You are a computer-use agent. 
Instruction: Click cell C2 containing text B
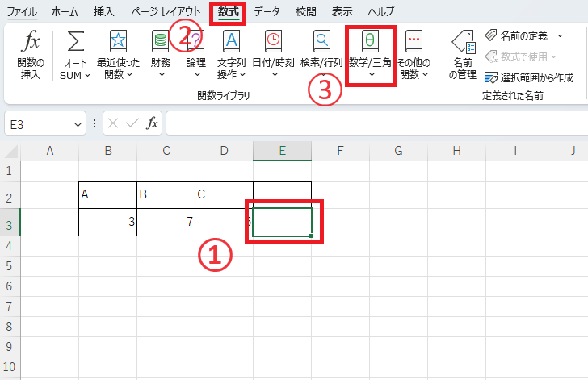pyautogui.click(x=166, y=195)
